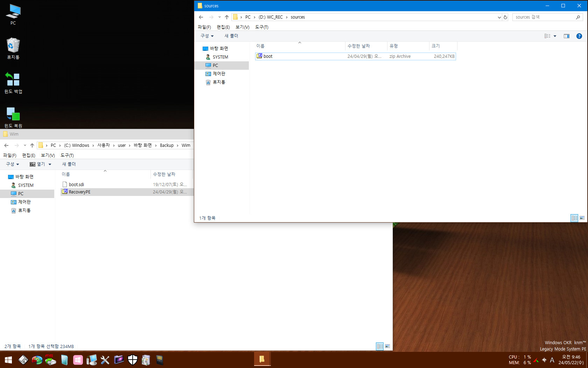Open the 휴지통 recycle bin desktop icon
The height and width of the screenshot is (368, 588).
13,48
